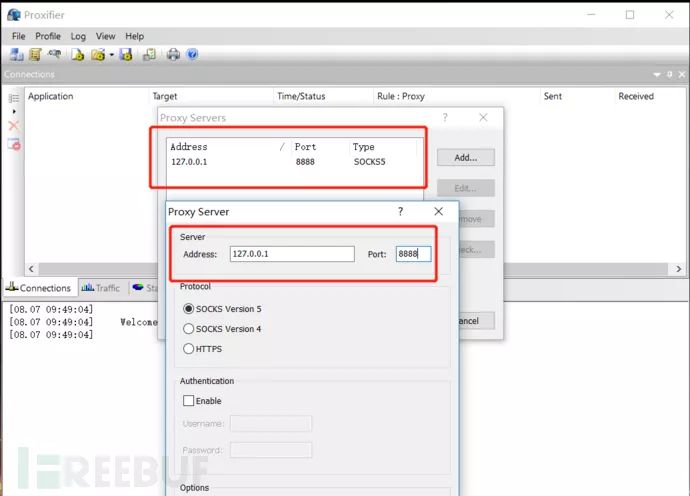Click the window-with-red-circle sidebar icon

[14, 144]
